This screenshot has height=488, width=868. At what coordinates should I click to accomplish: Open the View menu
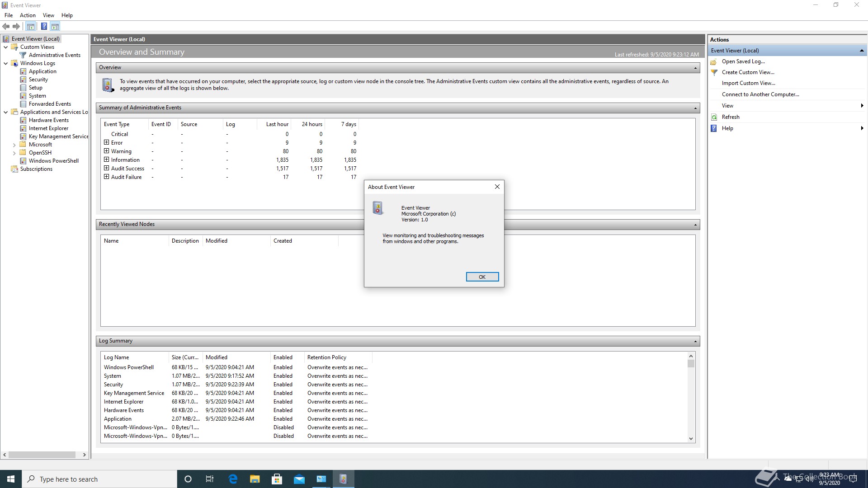point(48,15)
